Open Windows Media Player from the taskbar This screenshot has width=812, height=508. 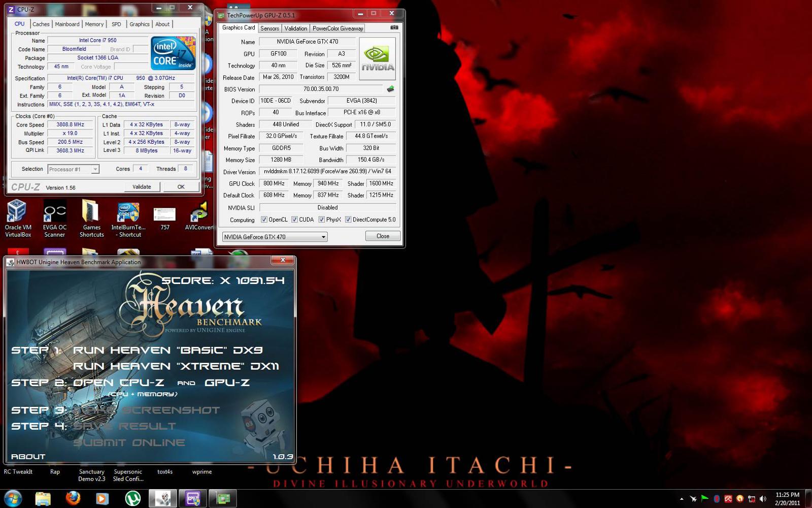[102, 499]
